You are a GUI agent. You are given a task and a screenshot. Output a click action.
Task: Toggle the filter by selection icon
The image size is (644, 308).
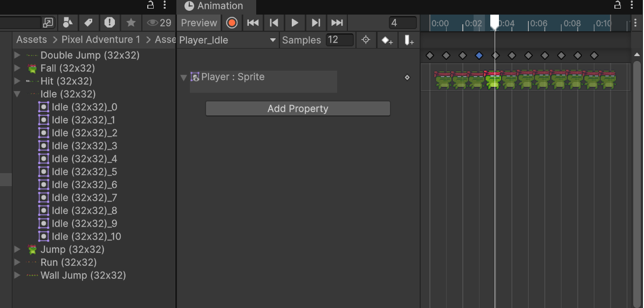(366, 40)
